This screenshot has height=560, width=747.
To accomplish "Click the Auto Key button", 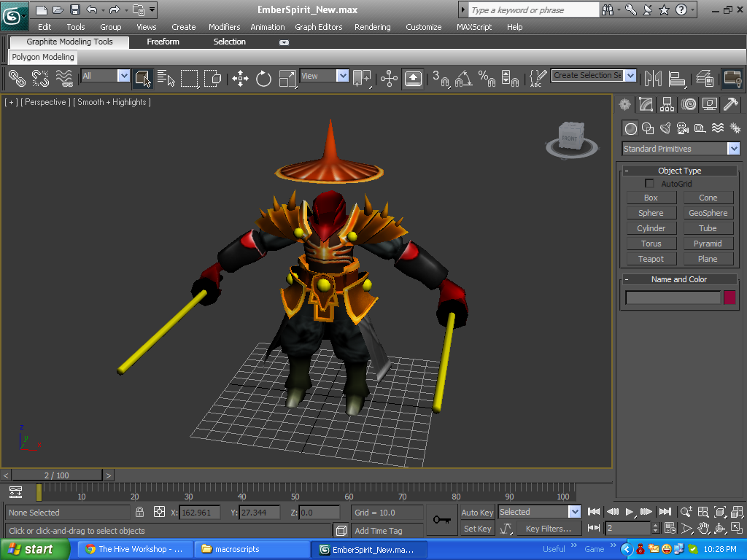I will tap(477, 513).
